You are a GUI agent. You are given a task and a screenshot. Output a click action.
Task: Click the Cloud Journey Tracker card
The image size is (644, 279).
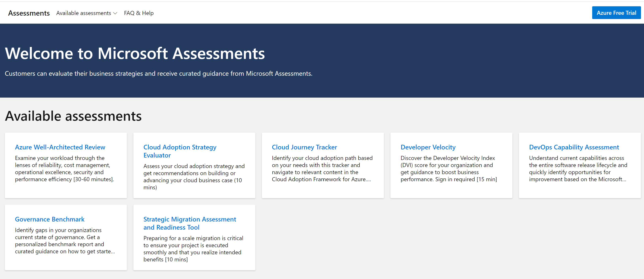click(322, 165)
